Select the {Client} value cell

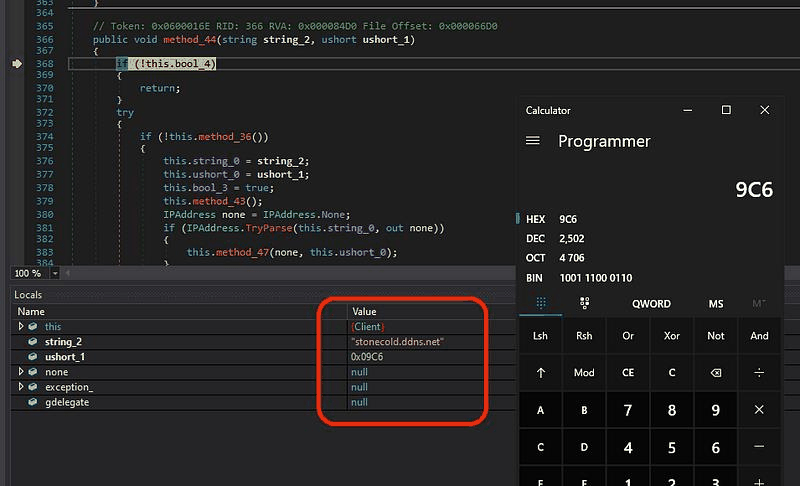[x=368, y=326]
